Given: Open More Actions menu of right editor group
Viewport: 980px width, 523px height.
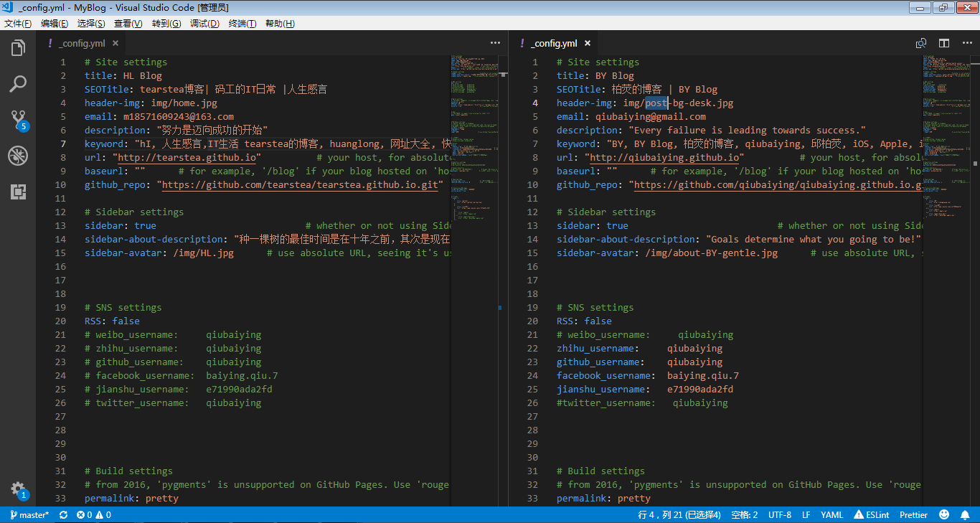Looking at the screenshot, I should [x=967, y=43].
